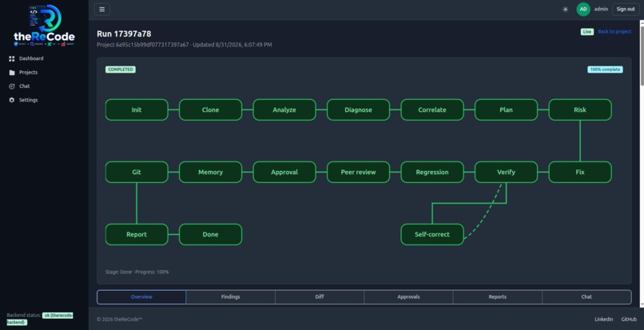Image resolution: width=644 pixels, height=330 pixels.
Task: Click the Dashboard grid icon
Action: [11, 59]
